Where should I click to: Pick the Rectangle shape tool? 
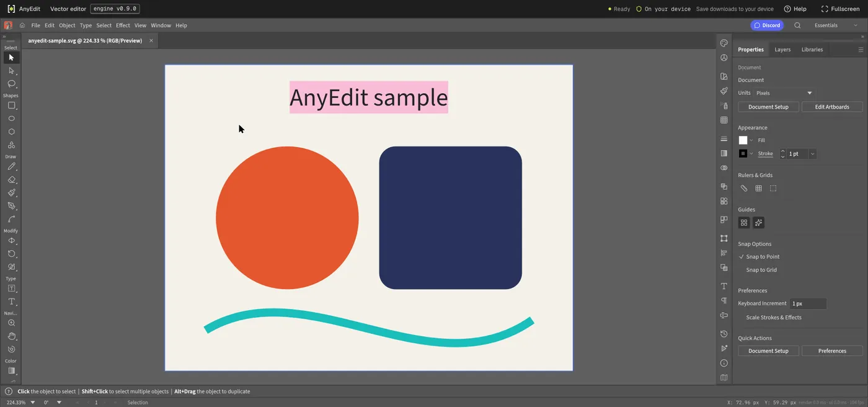[x=11, y=105]
